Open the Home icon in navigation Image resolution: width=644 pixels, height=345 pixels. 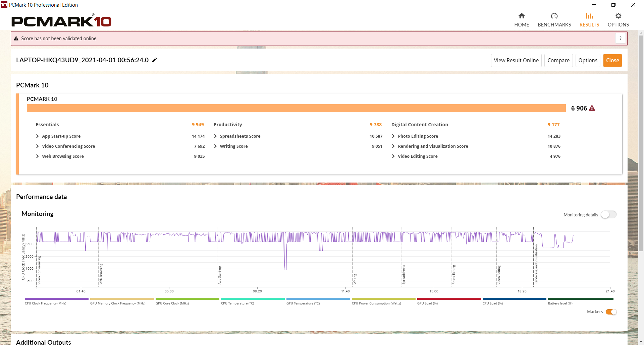click(522, 16)
